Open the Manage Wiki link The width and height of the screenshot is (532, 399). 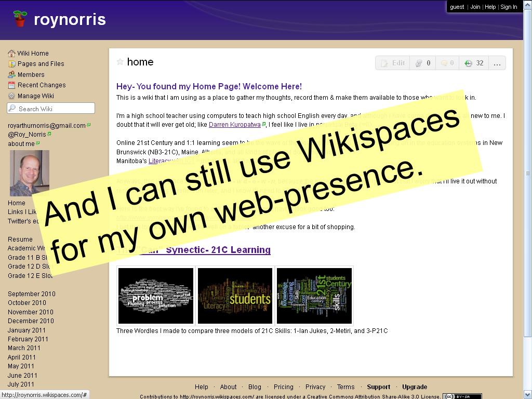tap(36, 96)
